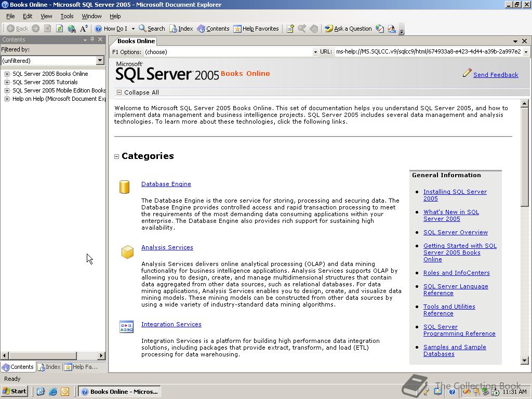Click the Analysis Services cube icon

point(127,252)
